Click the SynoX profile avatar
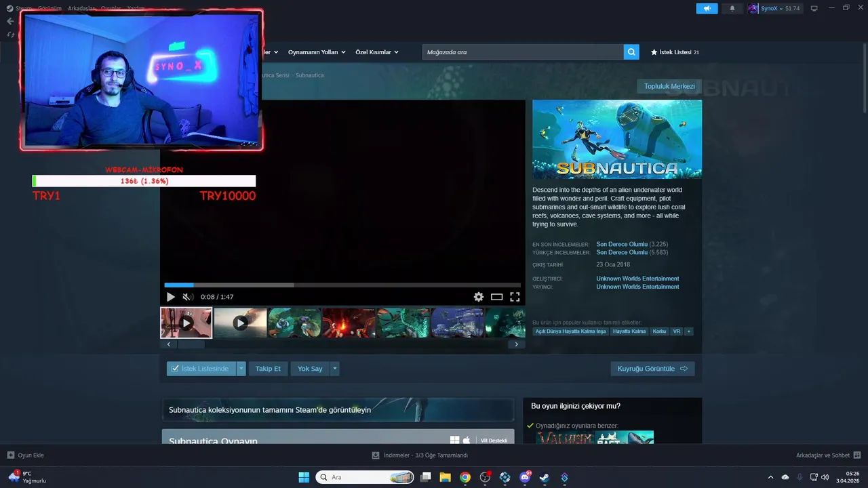This screenshot has width=868, height=488. (753, 9)
